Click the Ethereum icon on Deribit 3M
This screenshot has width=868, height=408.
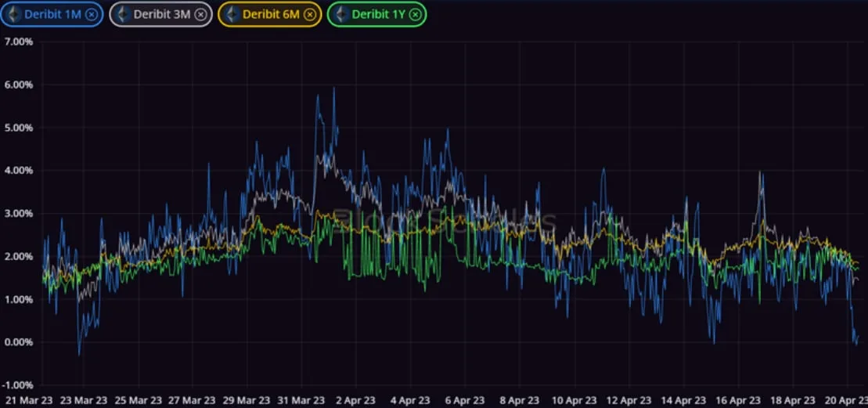tap(122, 15)
